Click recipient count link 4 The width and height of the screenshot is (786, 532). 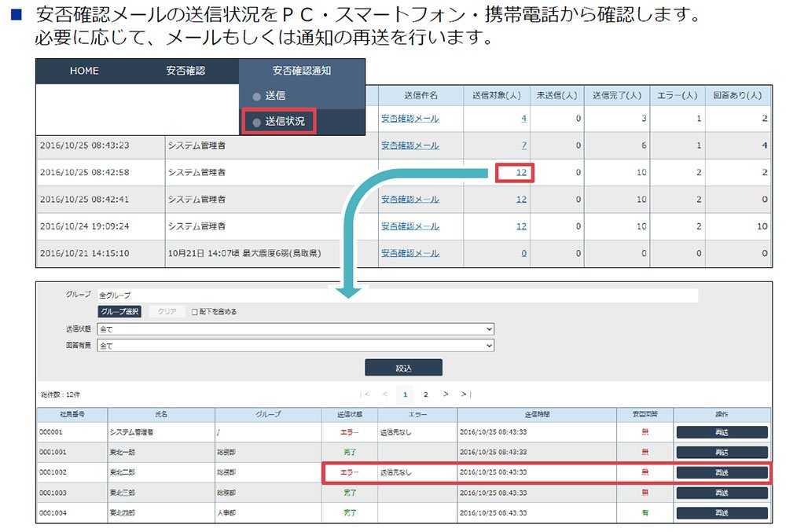pos(523,118)
